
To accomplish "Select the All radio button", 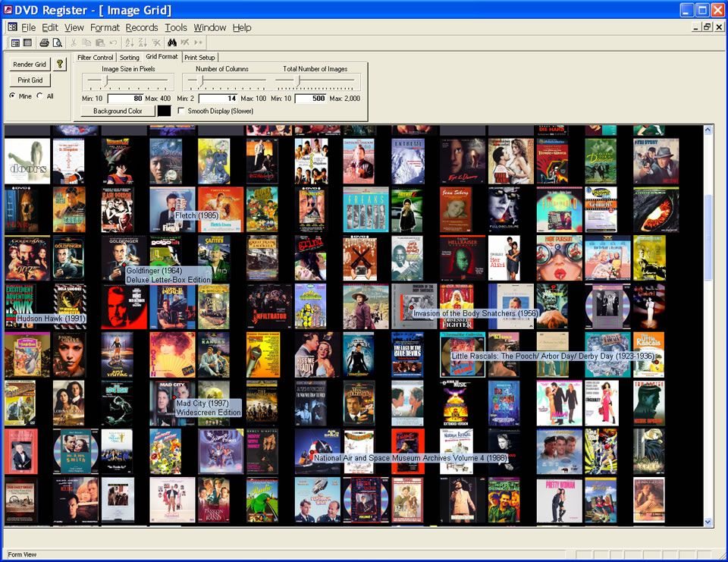I will point(40,96).
